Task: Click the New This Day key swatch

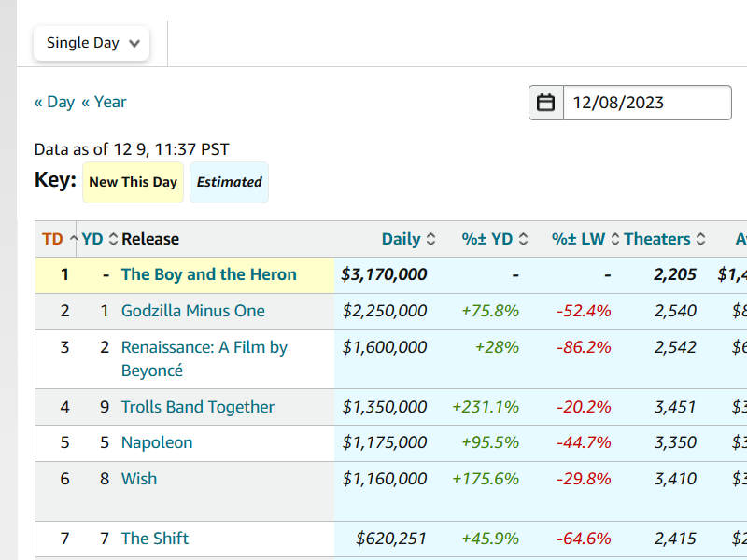Action: [x=133, y=182]
